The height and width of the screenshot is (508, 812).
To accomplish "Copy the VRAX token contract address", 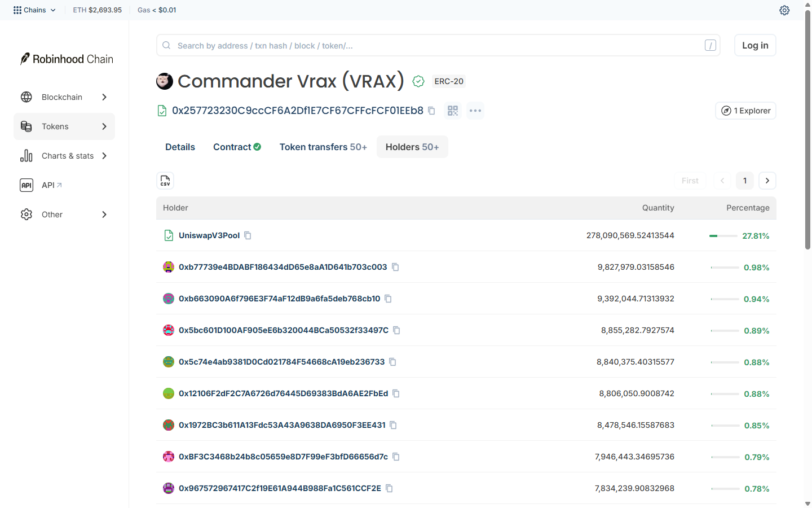I will point(431,111).
